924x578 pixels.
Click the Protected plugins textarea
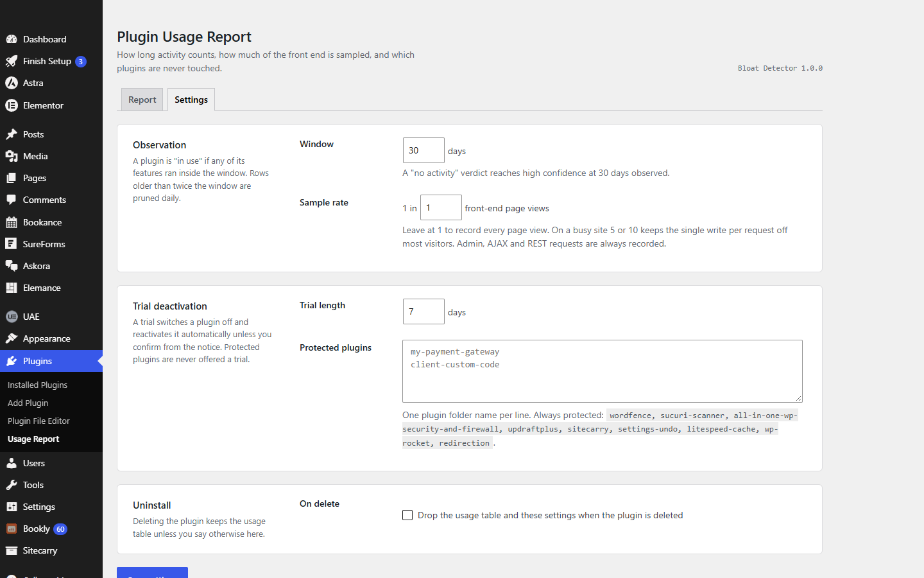tap(603, 371)
